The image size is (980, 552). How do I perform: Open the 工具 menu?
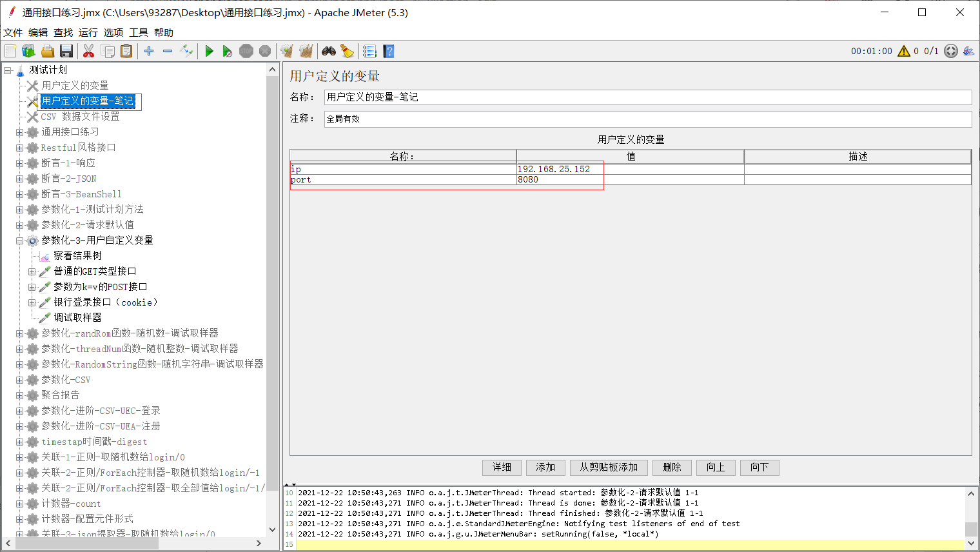139,32
